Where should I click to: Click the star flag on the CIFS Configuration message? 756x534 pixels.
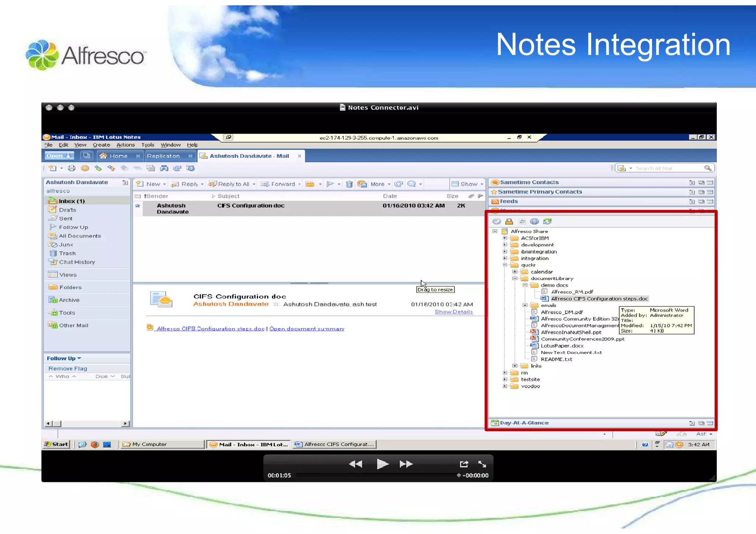tap(137, 206)
